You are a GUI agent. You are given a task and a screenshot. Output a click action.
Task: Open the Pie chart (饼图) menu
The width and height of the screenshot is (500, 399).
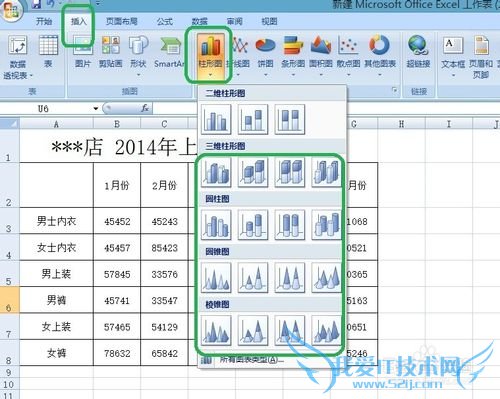coord(265,56)
